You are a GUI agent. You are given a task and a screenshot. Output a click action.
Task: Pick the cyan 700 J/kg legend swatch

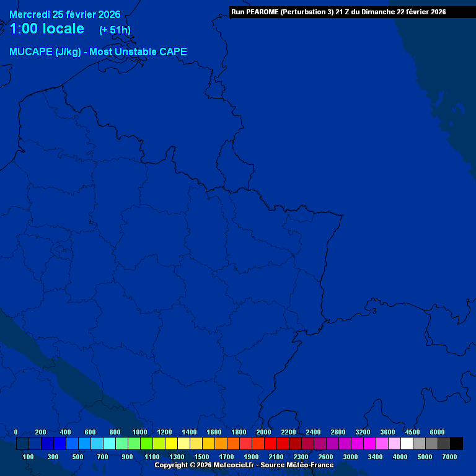(x=109, y=443)
